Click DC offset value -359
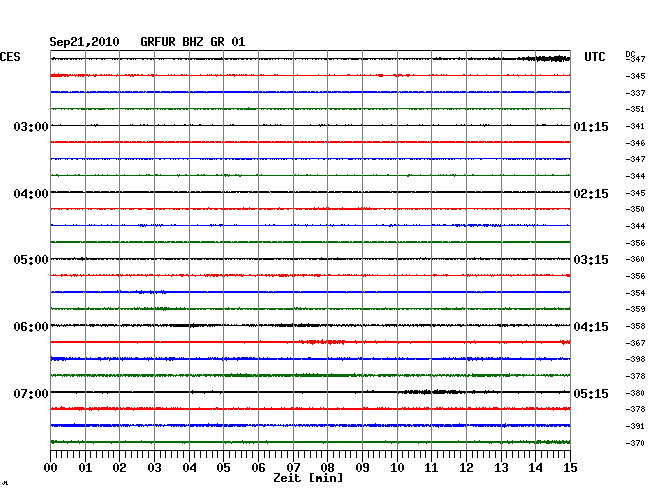Viewport: 650px width, 494px height. point(635,309)
